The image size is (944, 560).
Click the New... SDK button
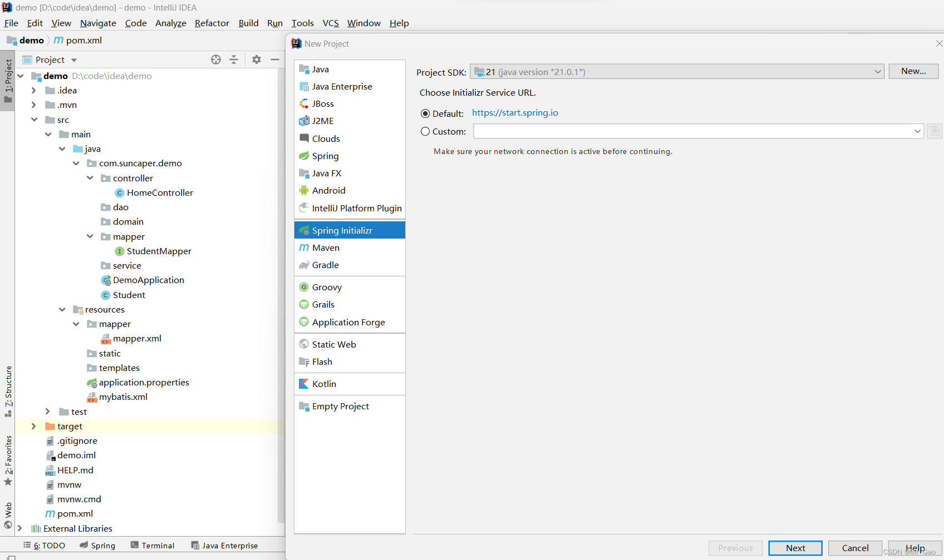(x=913, y=71)
